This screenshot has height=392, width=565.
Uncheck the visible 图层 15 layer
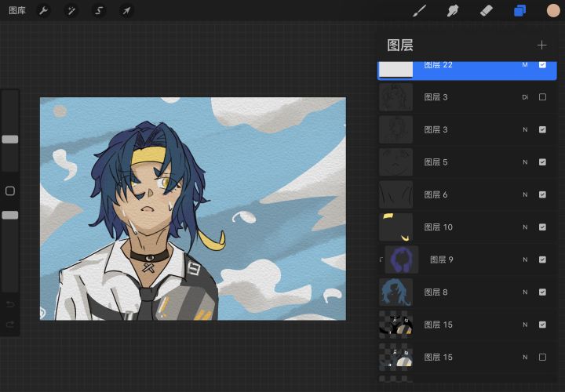coord(542,325)
